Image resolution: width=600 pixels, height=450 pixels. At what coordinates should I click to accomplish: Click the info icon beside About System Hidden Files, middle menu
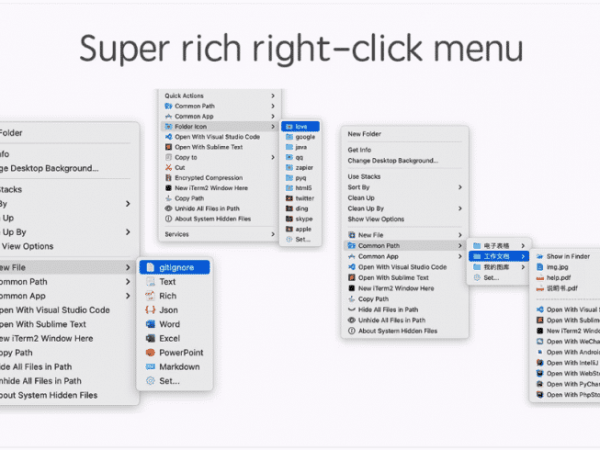(168, 219)
